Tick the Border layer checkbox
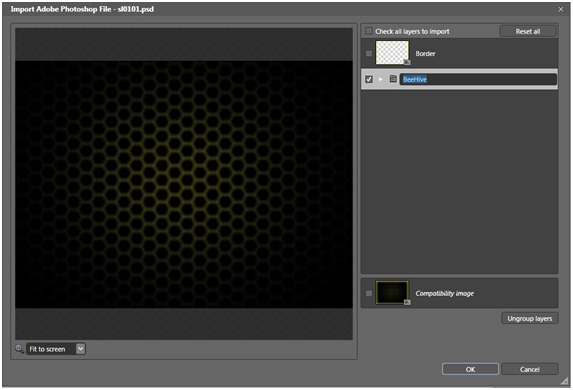The width and height of the screenshot is (573, 390). pyautogui.click(x=369, y=53)
